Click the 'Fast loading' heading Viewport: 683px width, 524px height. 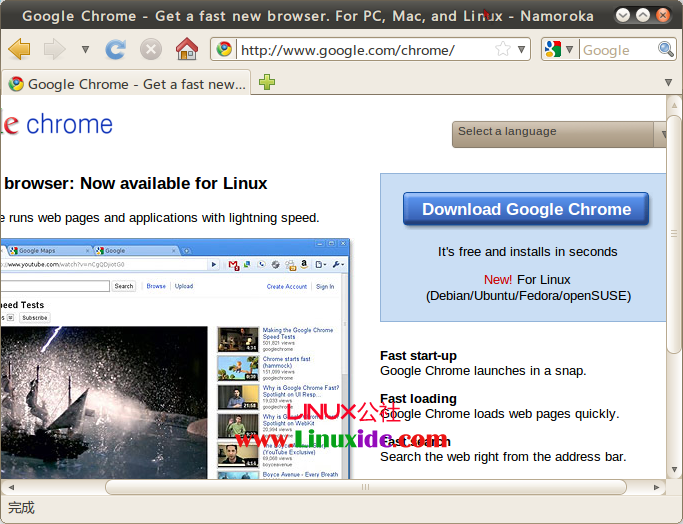point(418,399)
